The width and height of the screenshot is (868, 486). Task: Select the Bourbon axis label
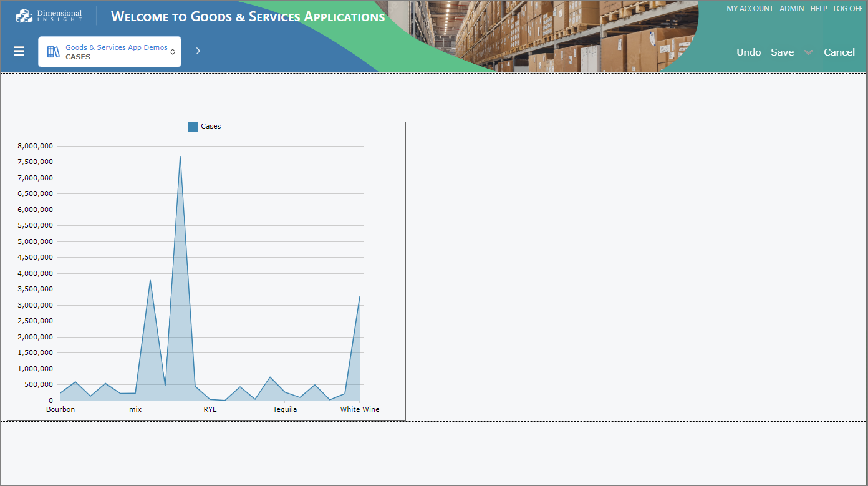point(60,409)
